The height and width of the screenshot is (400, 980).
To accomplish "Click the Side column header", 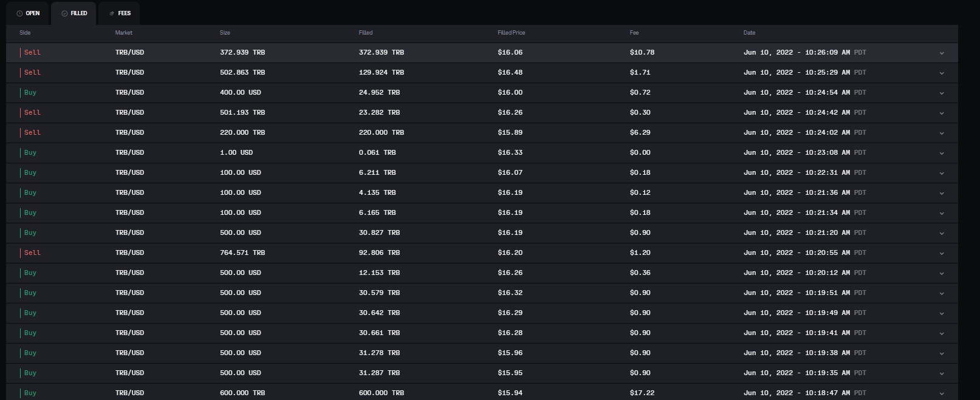I will pyautogui.click(x=25, y=33).
